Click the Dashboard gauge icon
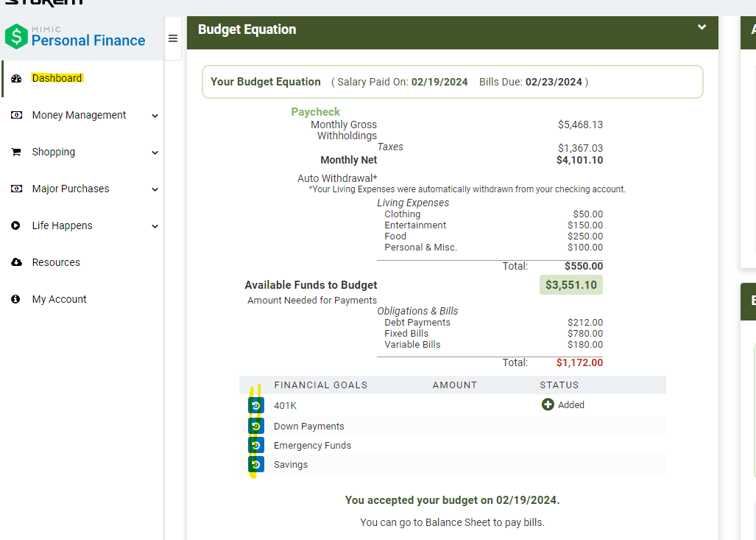Screen dimensions: 756x540 16,79
